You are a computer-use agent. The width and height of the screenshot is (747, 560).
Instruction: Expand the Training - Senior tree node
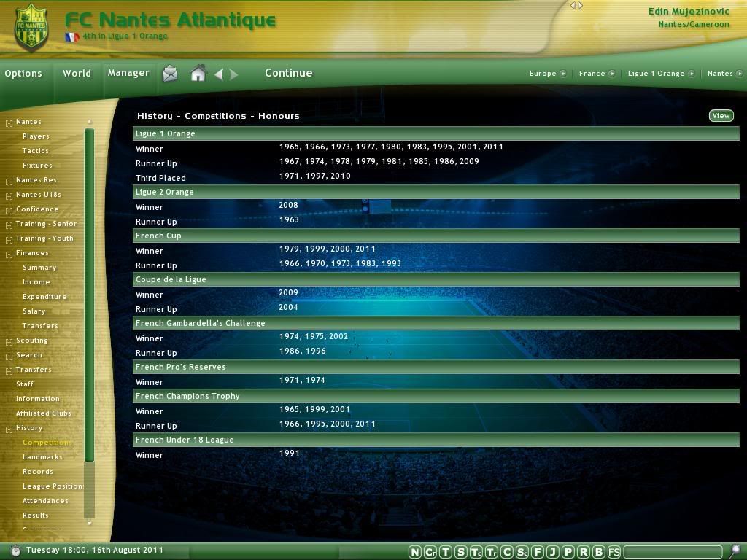pos(9,225)
